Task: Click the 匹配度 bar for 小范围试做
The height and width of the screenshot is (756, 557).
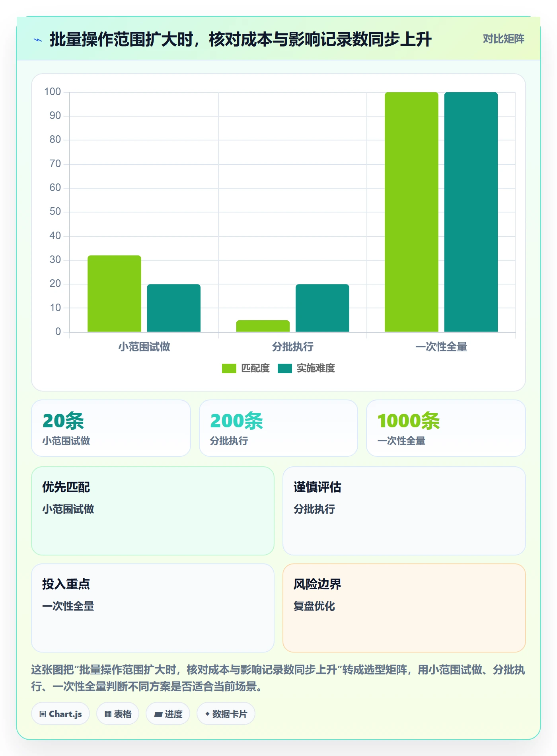Action: (x=114, y=294)
